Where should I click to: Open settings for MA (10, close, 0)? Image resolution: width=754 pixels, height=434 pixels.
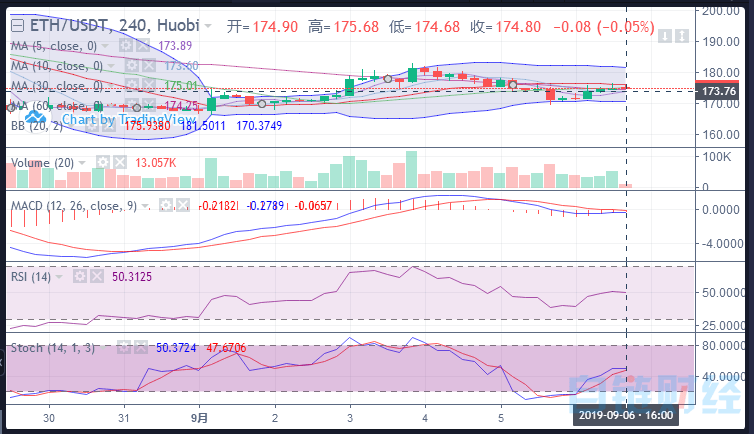(x=132, y=66)
